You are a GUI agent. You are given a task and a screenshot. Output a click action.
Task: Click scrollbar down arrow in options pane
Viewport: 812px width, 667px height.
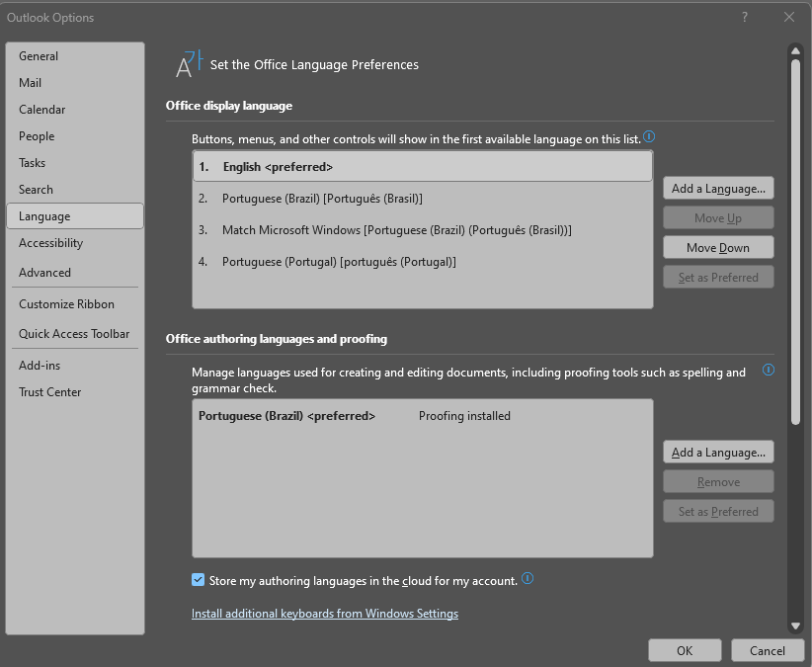(x=794, y=625)
